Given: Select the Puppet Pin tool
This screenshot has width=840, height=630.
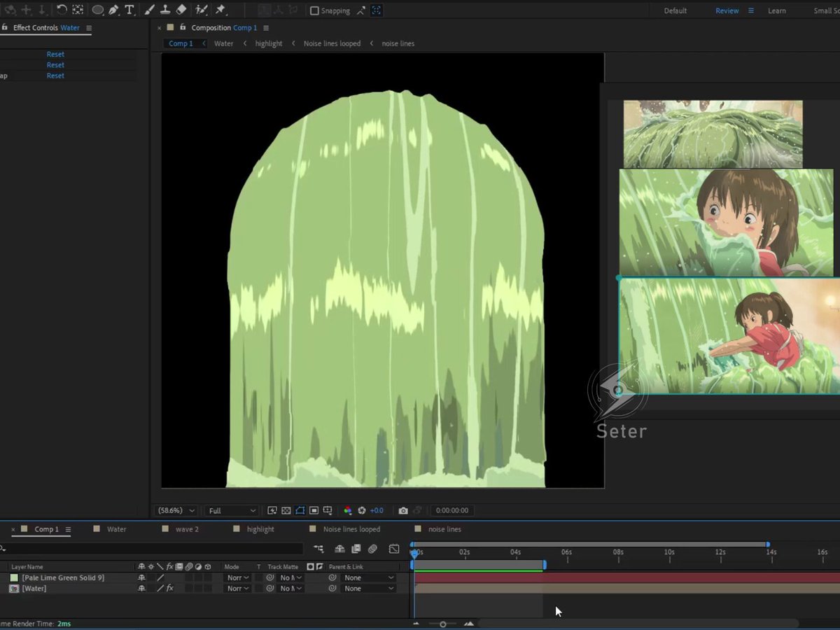Looking at the screenshot, I should coord(220,10).
